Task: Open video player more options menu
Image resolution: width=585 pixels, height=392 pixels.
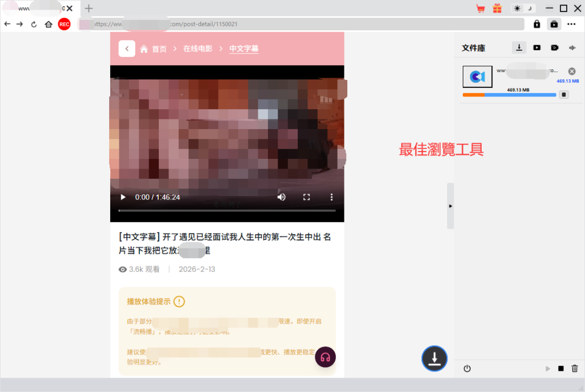Action: click(x=331, y=197)
